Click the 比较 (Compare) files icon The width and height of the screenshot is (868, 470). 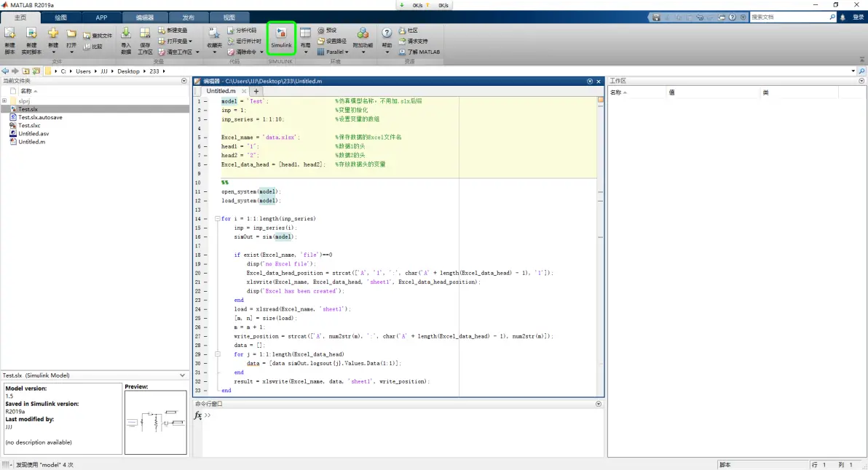tap(93, 47)
